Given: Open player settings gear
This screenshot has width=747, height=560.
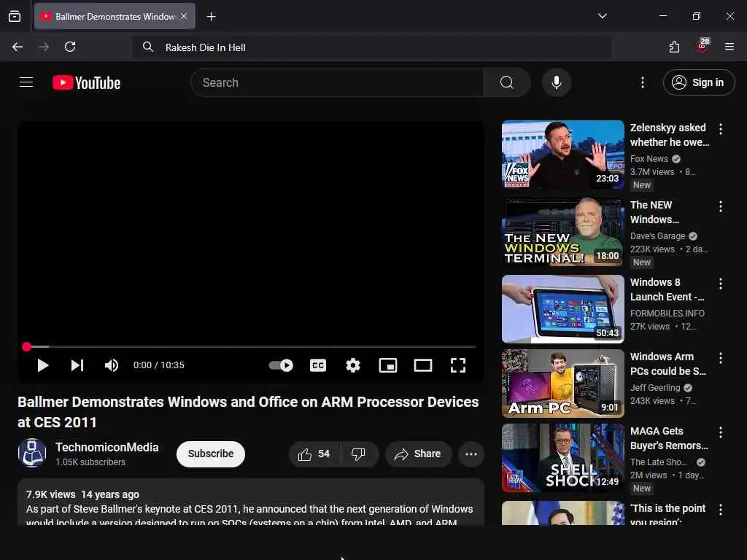Looking at the screenshot, I should point(352,365).
